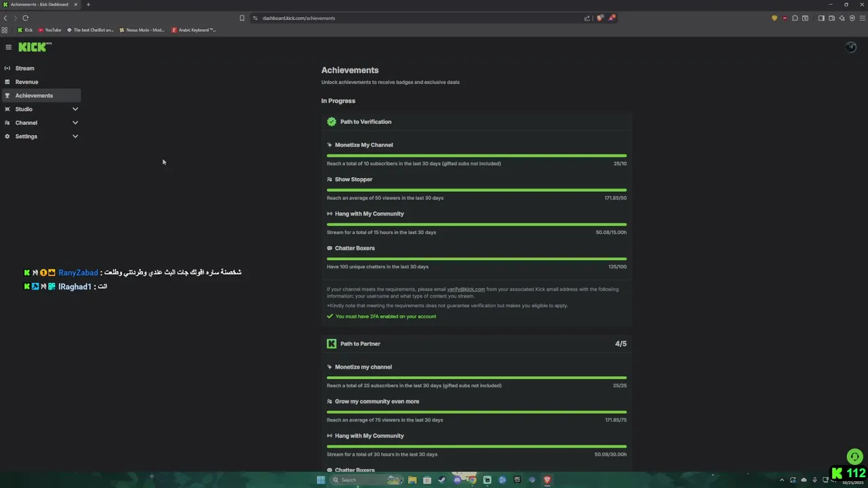Click the share page icon
The height and width of the screenshot is (488, 868).
(587, 18)
